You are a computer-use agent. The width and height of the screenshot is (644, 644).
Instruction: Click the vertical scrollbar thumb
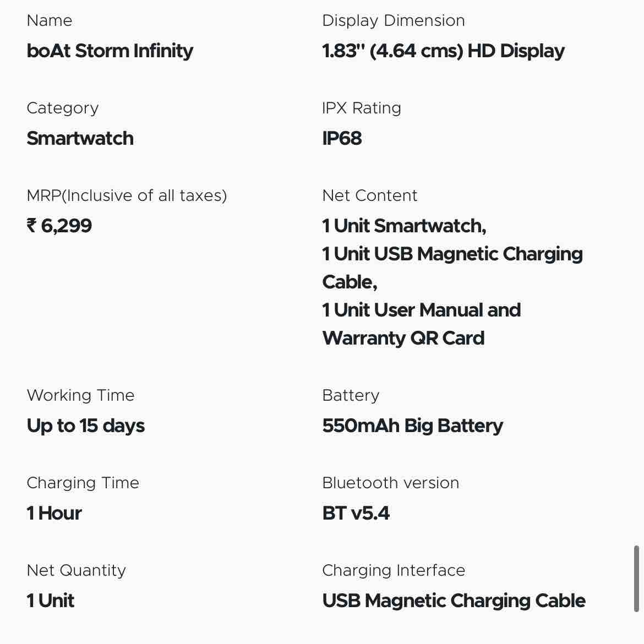click(636, 578)
